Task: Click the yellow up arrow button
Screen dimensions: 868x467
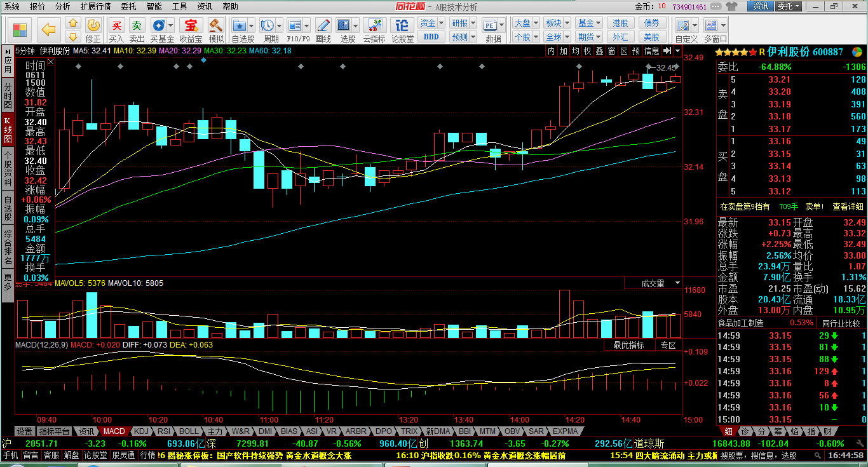Action: click(73, 24)
